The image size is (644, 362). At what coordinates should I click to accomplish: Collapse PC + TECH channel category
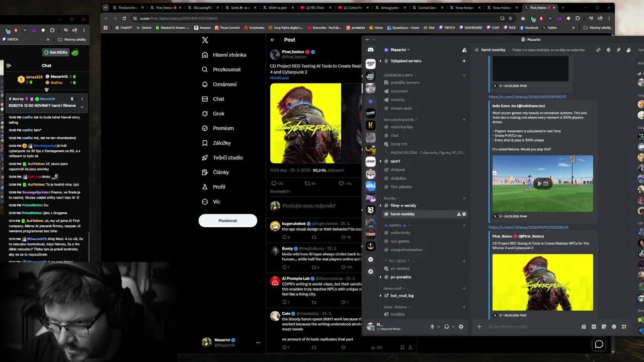pos(399,261)
